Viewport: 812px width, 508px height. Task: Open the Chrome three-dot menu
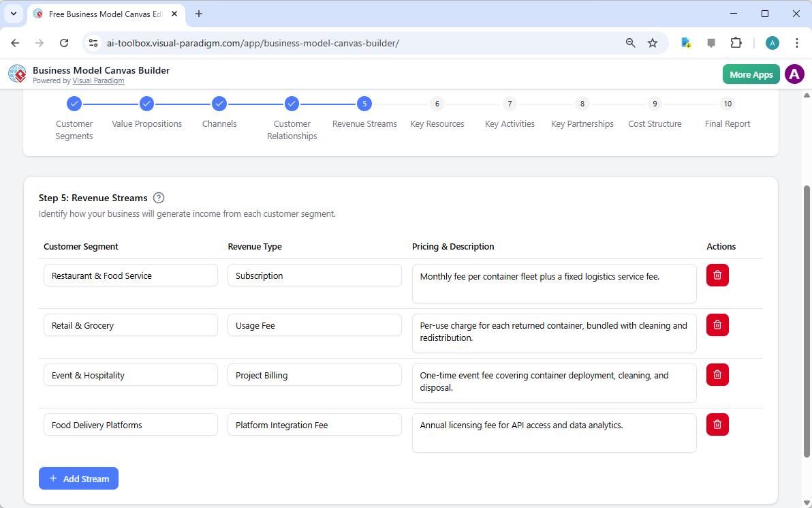797,42
